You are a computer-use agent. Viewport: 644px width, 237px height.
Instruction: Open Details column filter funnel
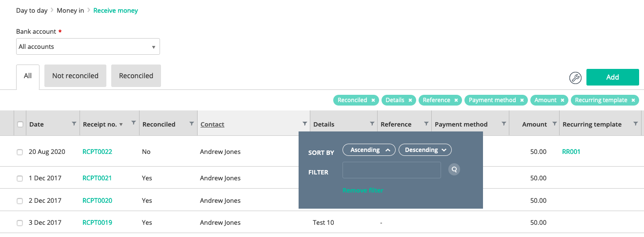click(372, 124)
